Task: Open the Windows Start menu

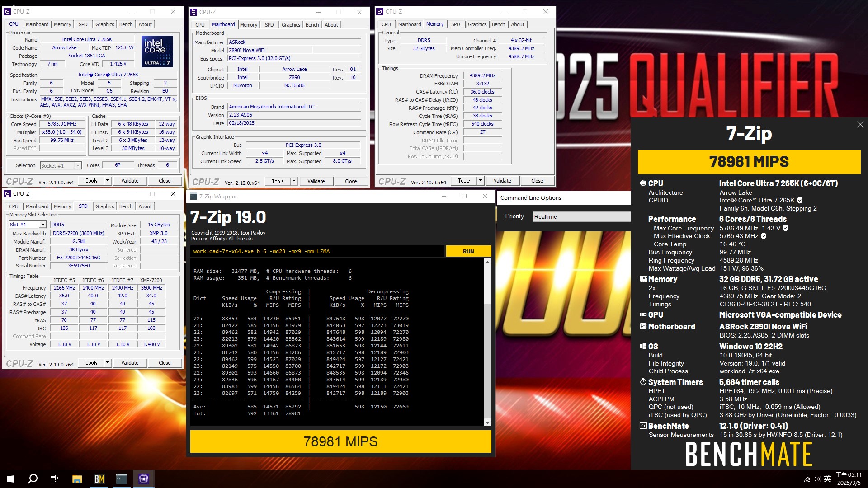Action: [x=11, y=479]
